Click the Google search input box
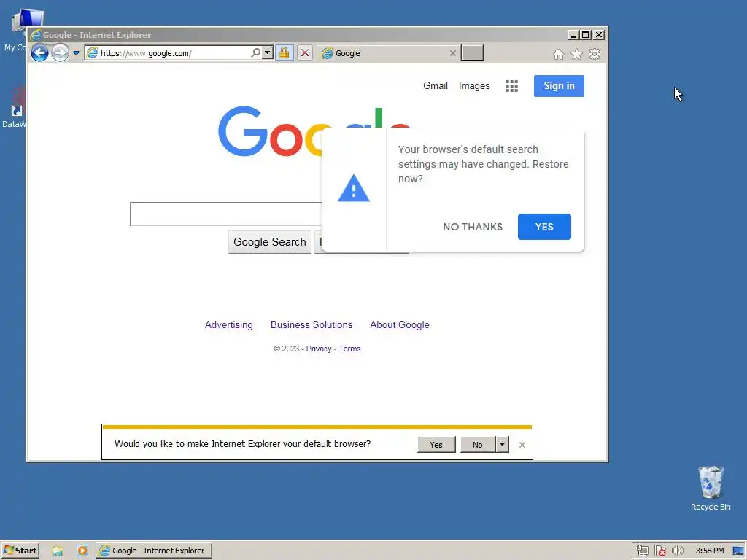The height and width of the screenshot is (560, 747). [x=226, y=214]
